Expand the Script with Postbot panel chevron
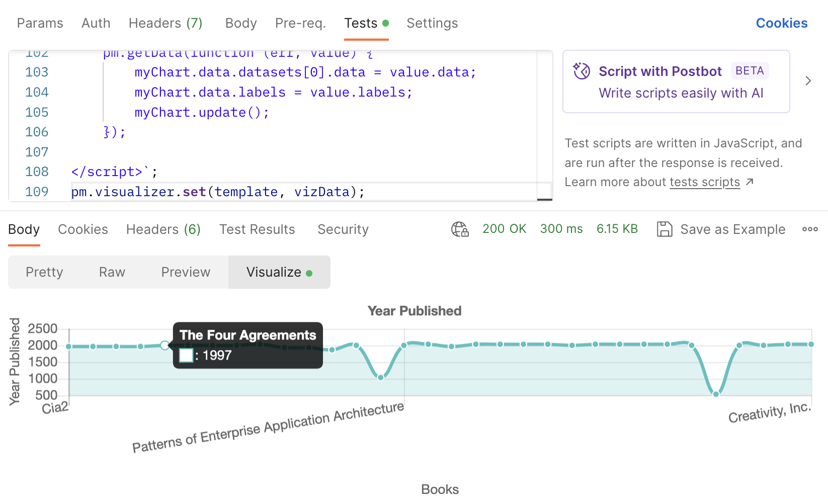 pos(807,80)
